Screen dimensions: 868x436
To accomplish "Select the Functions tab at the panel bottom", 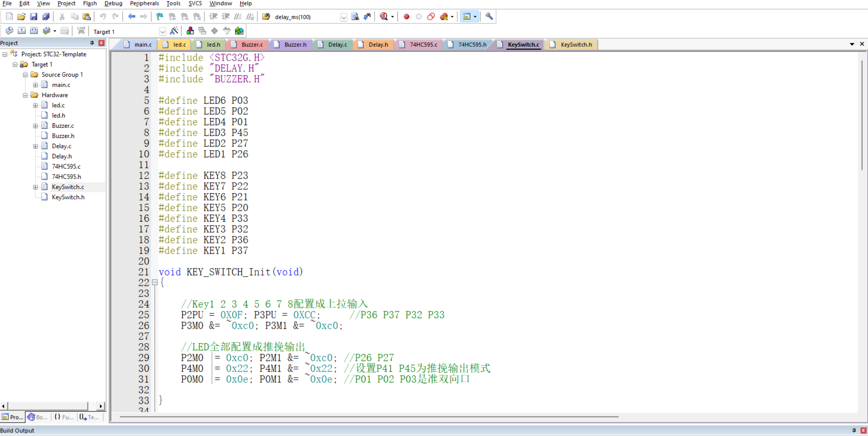I will pos(64,417).
